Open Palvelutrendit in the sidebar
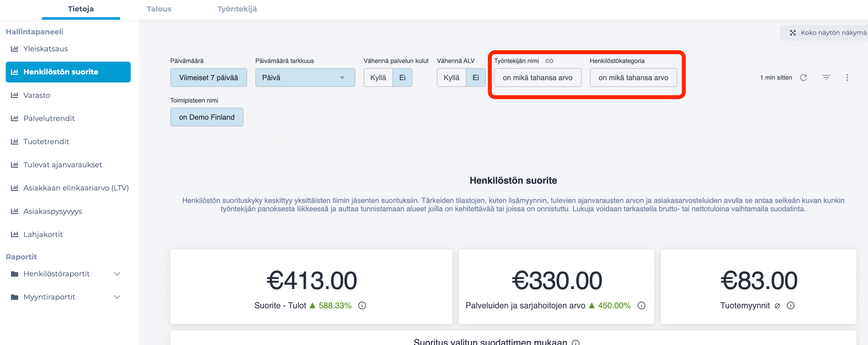Image resolution: width=868 pixels, height=345 pixels. pyautogui.click(x=68, y=118)
